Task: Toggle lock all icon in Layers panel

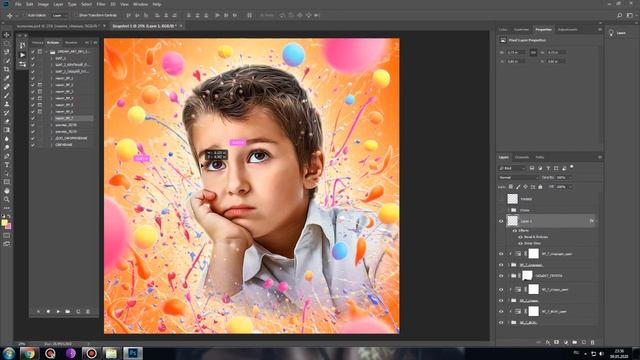Action: point(540,187)
